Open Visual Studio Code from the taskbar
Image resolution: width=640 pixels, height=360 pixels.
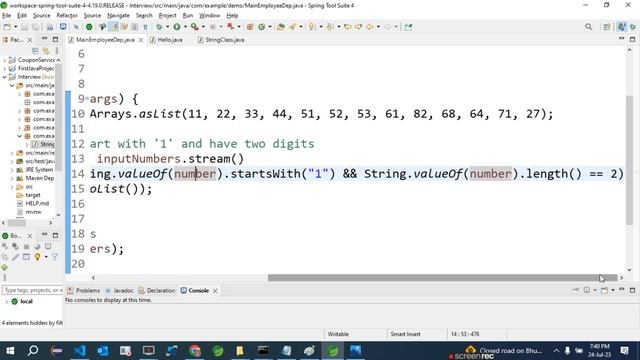pyautogui.click(x=80, y=350)
